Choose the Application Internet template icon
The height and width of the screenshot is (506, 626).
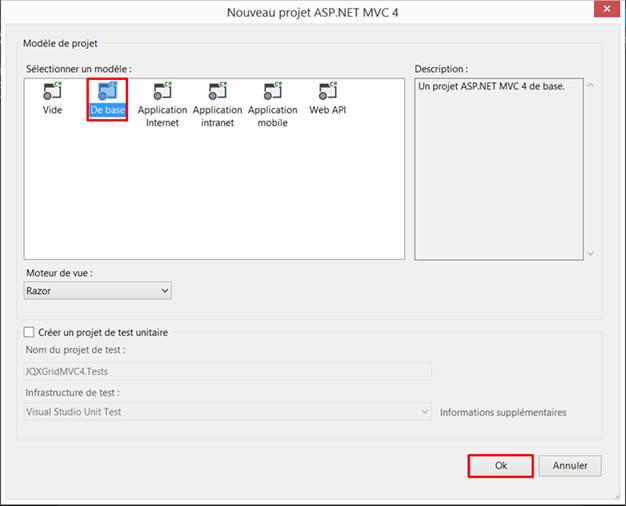click(162, 91)
